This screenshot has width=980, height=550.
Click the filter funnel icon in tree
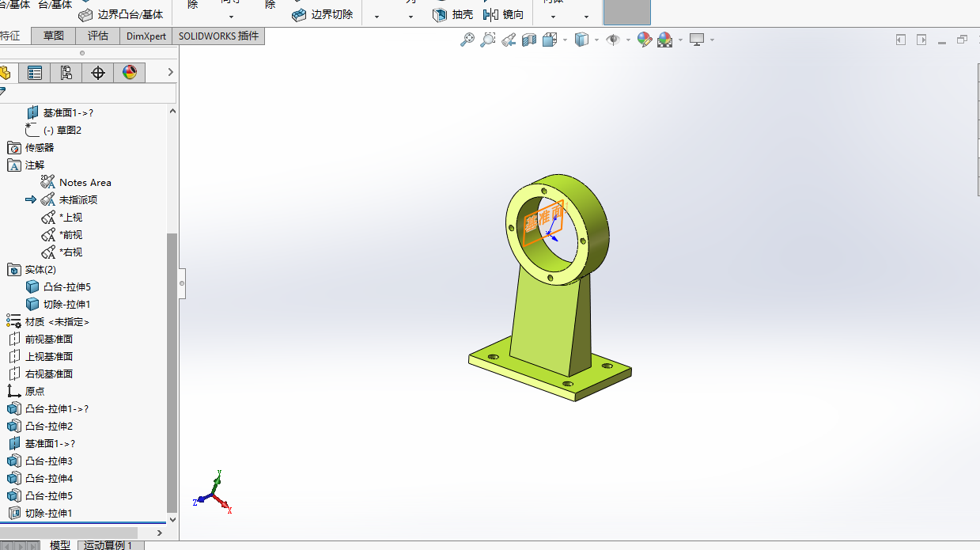(x=2, y=92)
